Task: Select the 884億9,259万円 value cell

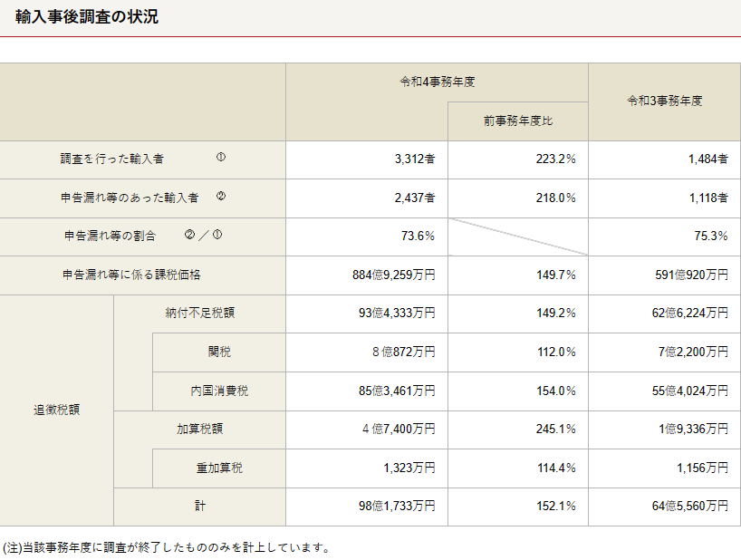Action: coord(394,275)
